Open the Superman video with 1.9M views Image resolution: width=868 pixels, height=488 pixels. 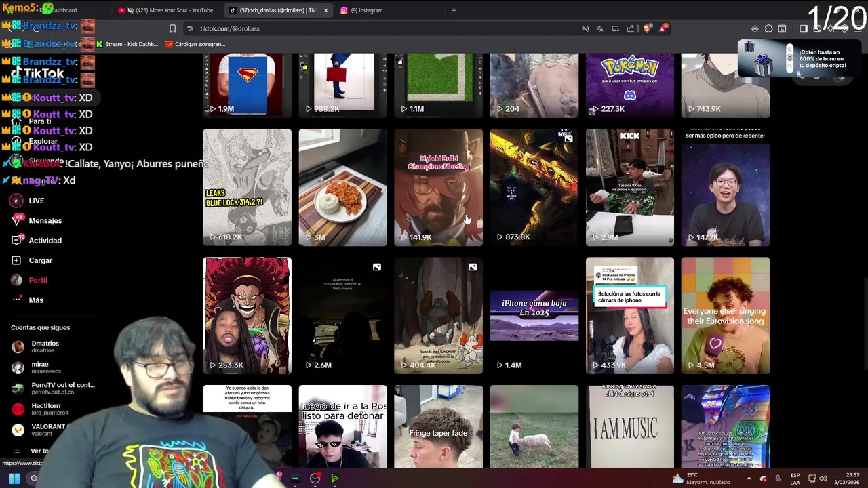(247, 85)
